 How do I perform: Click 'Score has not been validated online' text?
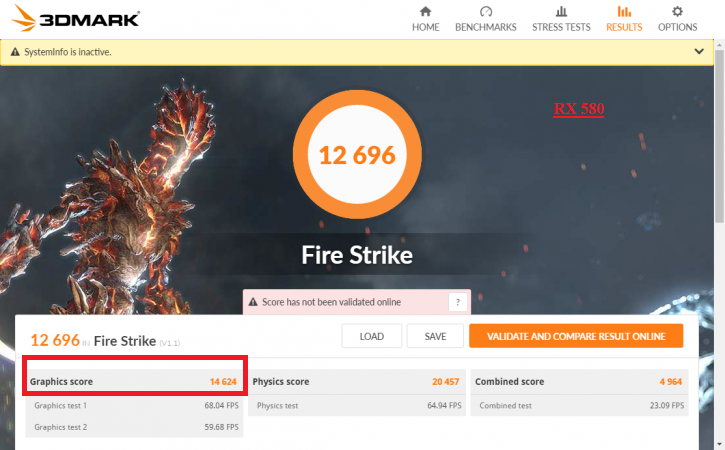pyautogui.click(x=332, y=302)
